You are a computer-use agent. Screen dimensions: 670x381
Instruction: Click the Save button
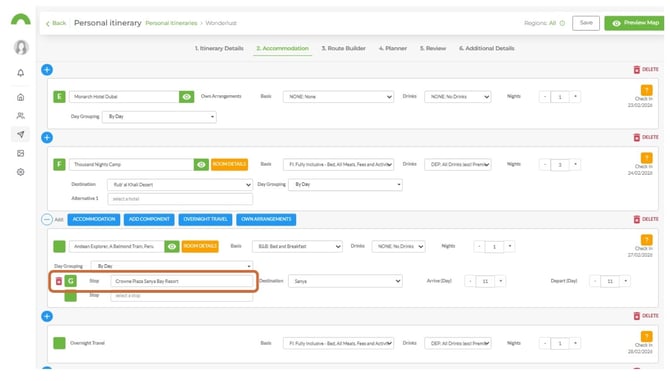click(586, 23)
